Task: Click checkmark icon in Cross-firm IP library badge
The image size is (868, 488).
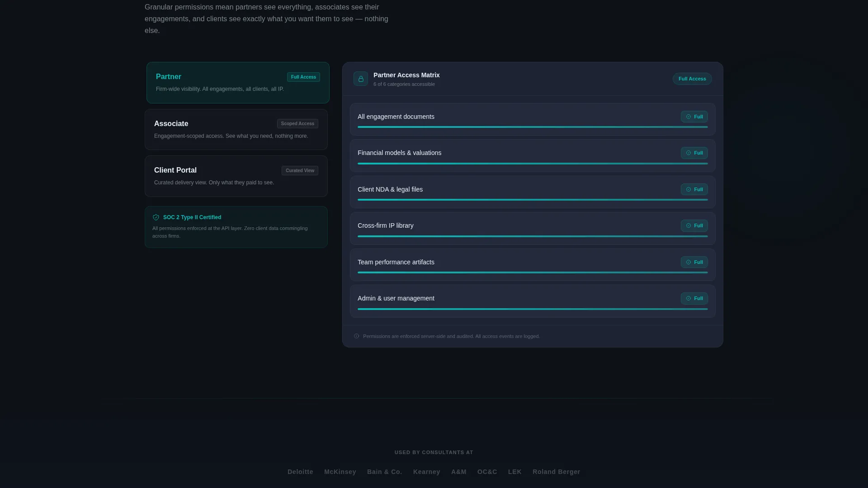Action: tap(689, 225)
